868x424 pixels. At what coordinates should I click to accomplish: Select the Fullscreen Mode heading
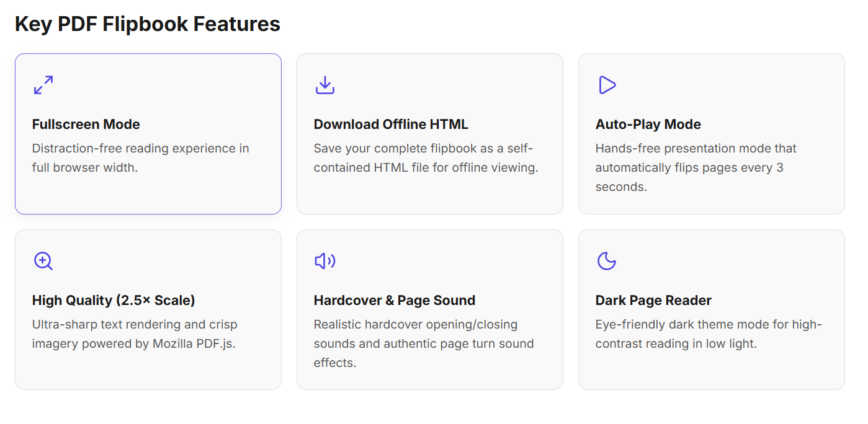pos(86,124)
